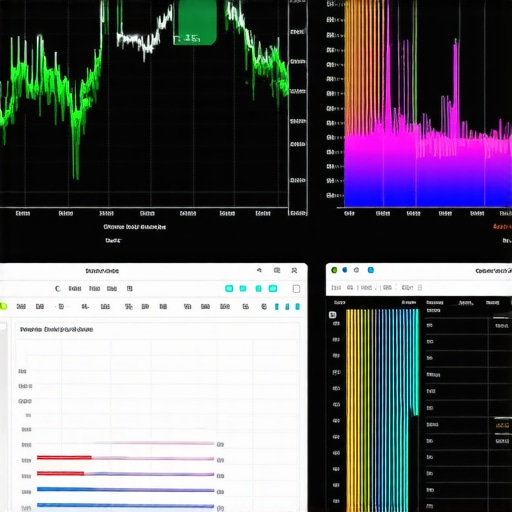
Task: Click the caption text beneath the green line chart axis
Action: coord(134,227)
